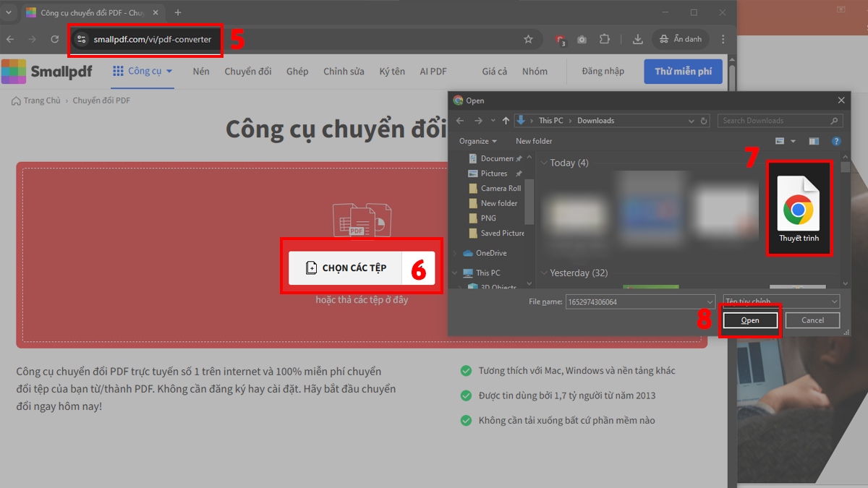Image resolution: width=868 pixels, height=488 pixels.
Task: Reload the current page
Action: pos(54,39)
